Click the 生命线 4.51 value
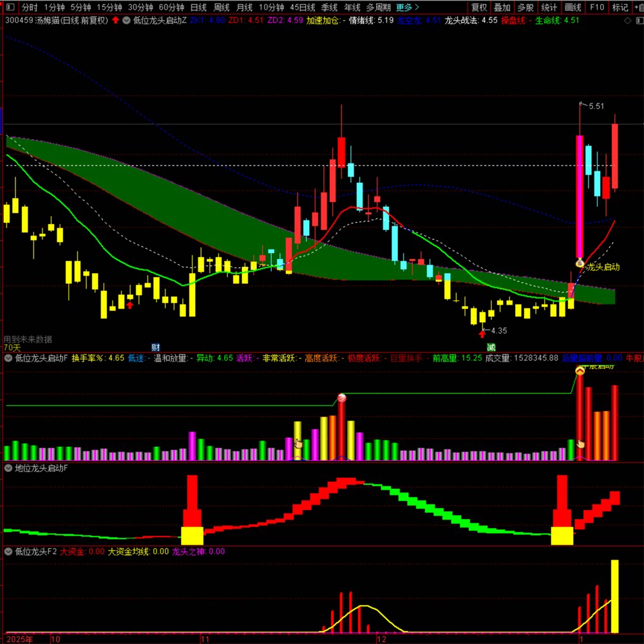This screenshot has width=644, height=644. point(557,20)
